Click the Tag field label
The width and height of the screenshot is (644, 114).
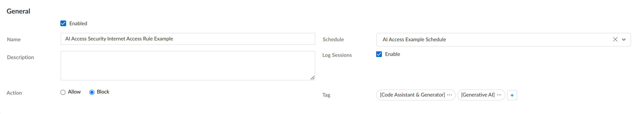(x=326, y=95)
